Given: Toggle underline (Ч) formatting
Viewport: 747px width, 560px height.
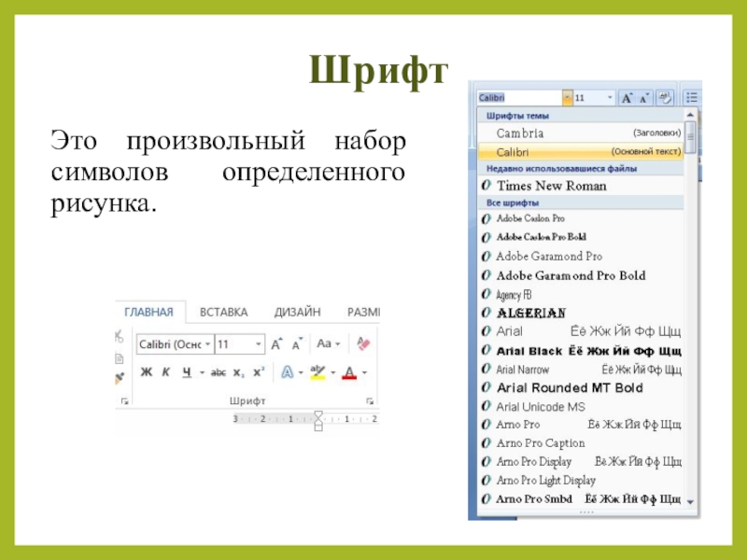Looking at the screenshot, I should (x=187, y=371).
